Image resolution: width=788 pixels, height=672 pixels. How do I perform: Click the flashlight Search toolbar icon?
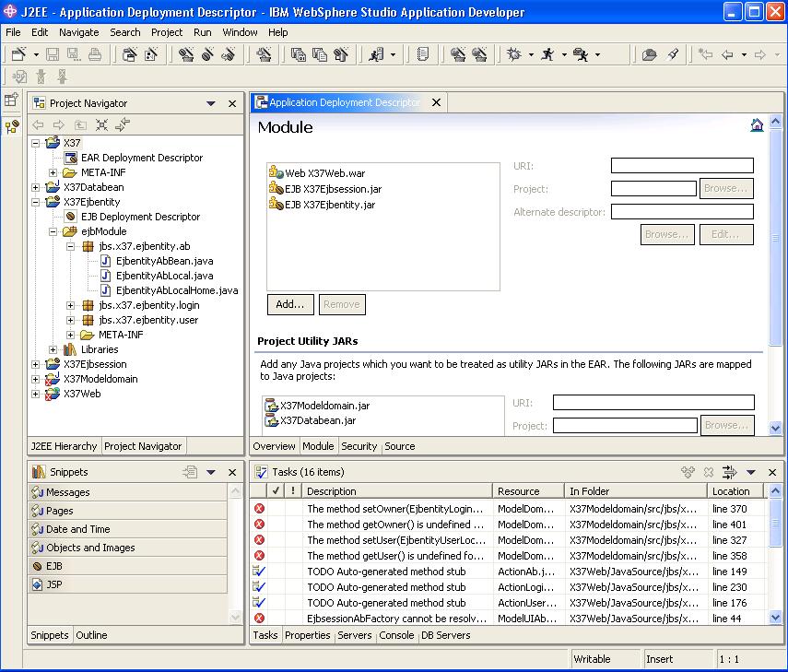(x=673, y=54)
